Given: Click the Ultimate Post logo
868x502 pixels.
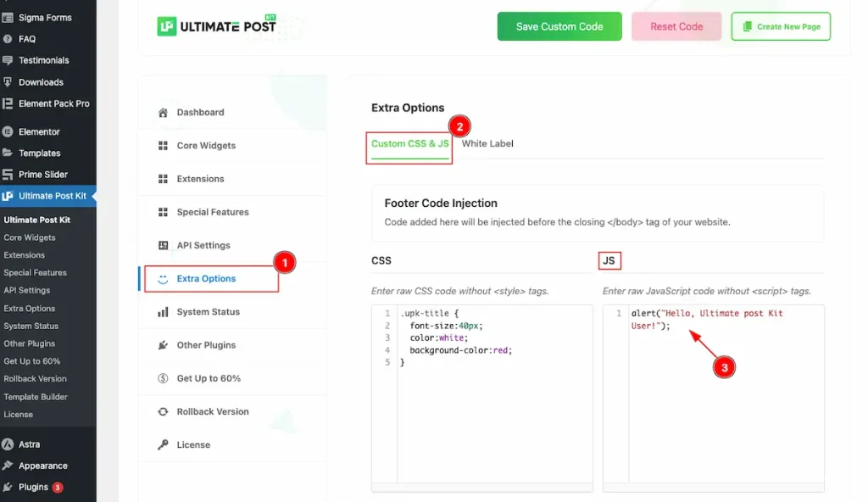Looking at the screenshot, I should [217, 26].
